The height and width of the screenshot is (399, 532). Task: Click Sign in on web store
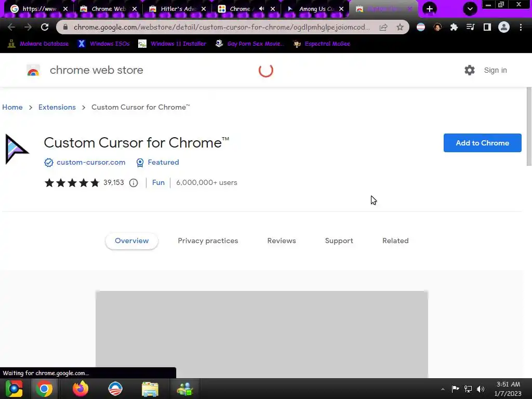point(495,70)
